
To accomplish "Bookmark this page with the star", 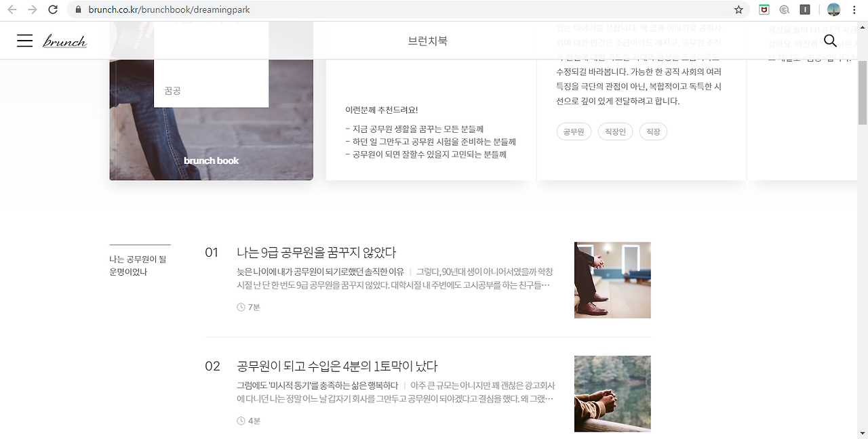I will pyautogui.click(x=738, y=10).
